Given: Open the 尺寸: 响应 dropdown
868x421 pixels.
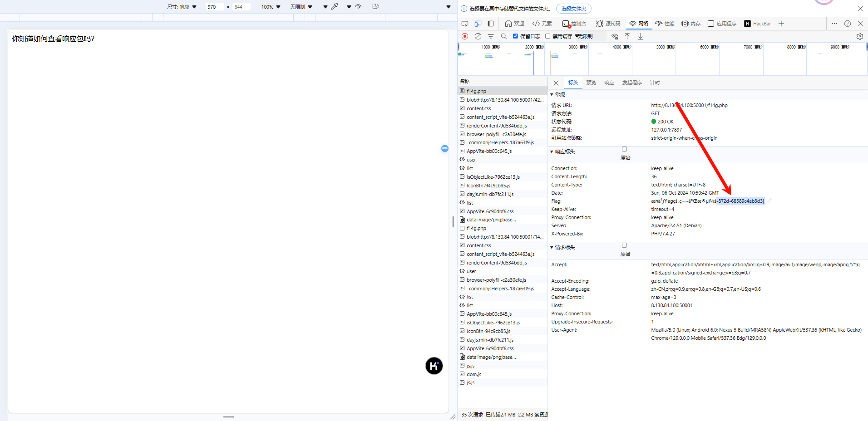Looking at the screenshot, I should pos(182,7).
